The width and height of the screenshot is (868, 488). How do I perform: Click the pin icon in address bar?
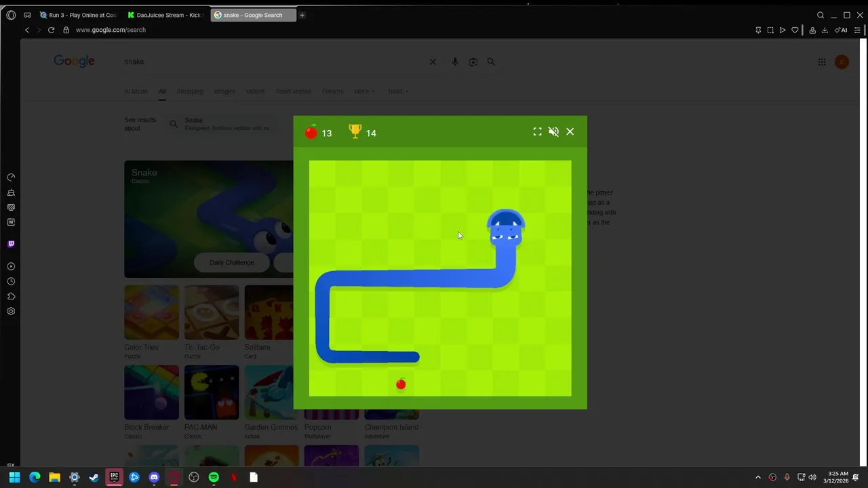758,30
